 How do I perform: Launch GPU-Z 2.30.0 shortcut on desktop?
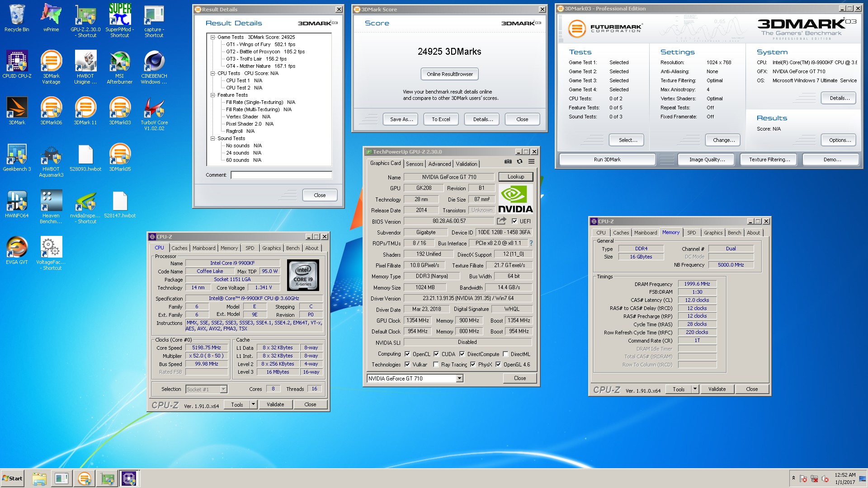pos(85,21)
